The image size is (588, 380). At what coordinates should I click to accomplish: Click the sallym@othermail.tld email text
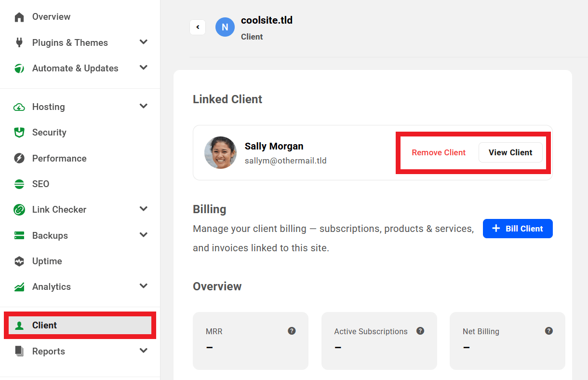pos(286,161)
